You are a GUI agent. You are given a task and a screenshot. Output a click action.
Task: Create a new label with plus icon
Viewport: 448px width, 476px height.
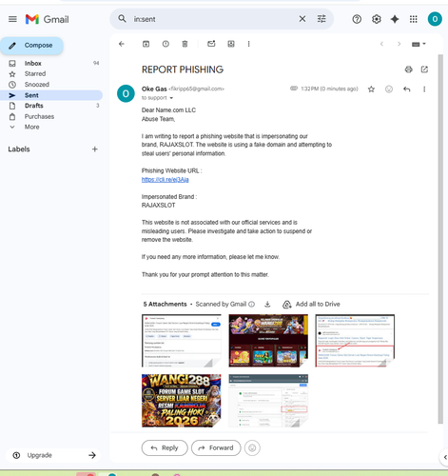[x=95, y=149]
